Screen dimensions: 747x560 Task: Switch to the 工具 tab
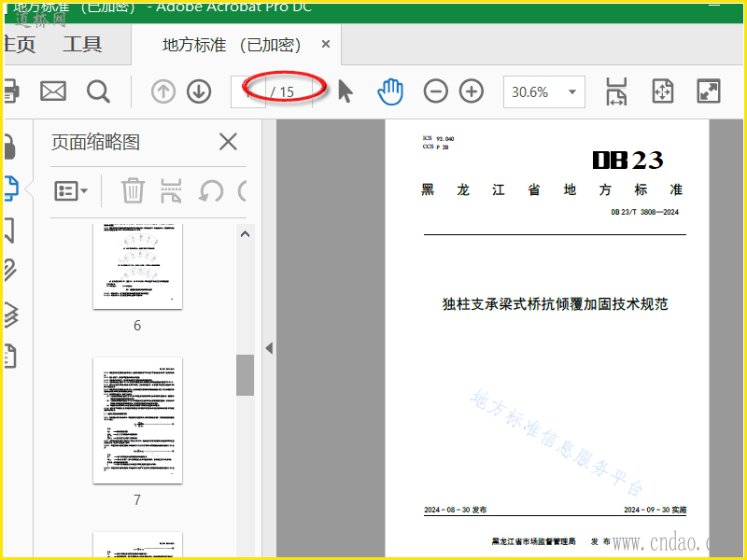pos(82,44)
